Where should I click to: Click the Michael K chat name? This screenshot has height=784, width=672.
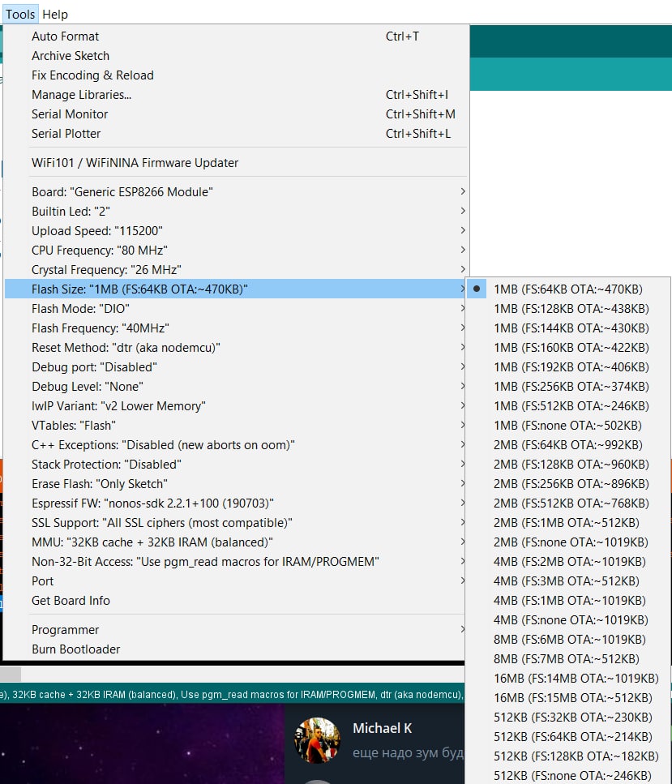point(382,729)
